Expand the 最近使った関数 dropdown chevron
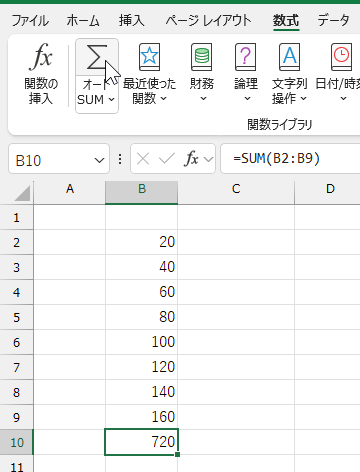The image size is (360, 472). (x=163, y=99)
